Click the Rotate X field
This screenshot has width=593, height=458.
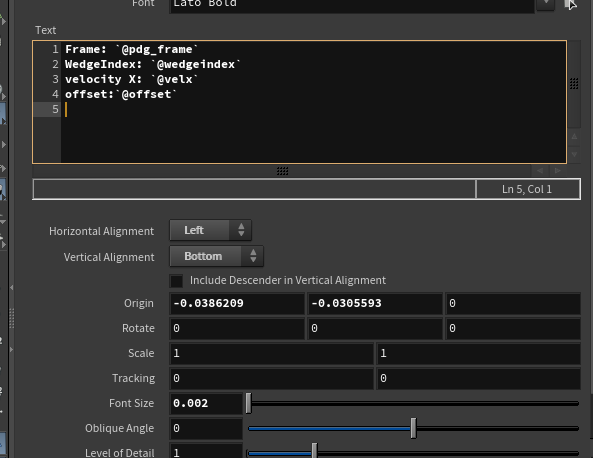click(x=237, y=328)
